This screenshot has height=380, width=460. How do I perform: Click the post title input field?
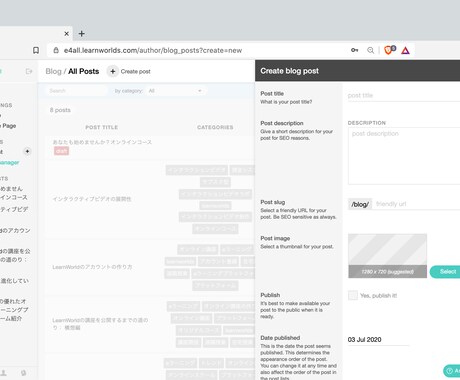click(x=404, y=95)
